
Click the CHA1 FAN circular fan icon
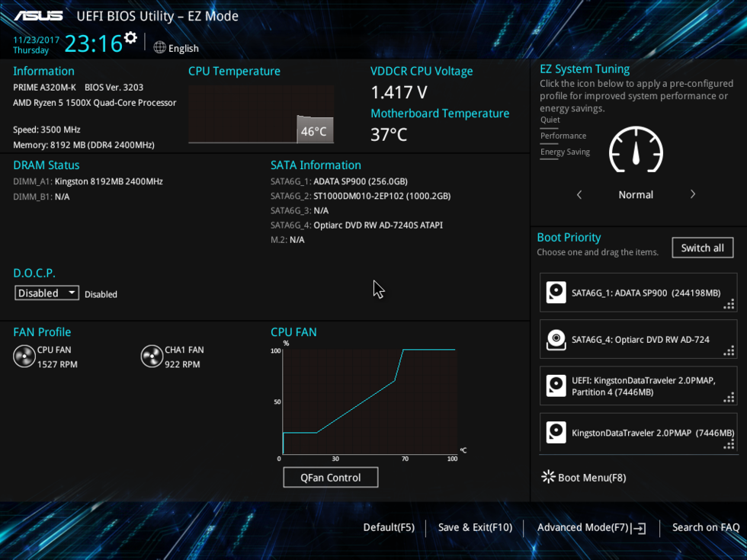click(x=152, y=356)
